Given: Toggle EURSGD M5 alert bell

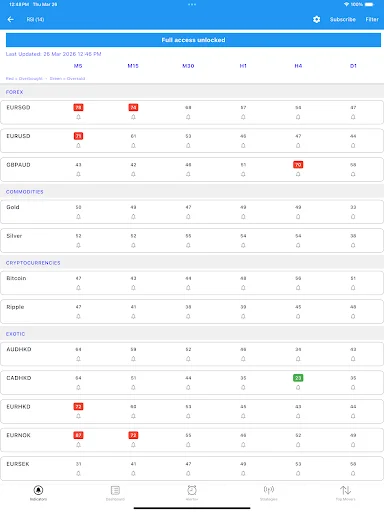Looking at the screenshot, I should [x=78, y=117].
